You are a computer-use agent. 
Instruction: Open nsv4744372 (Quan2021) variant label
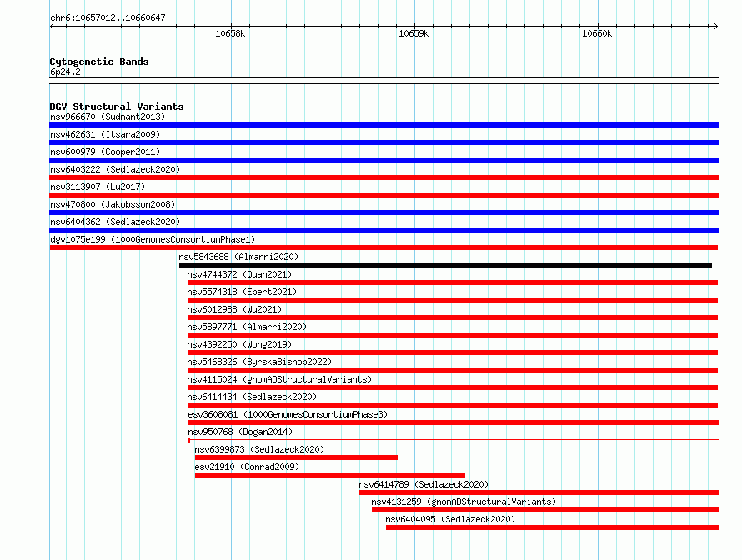[x=239, y=274]
